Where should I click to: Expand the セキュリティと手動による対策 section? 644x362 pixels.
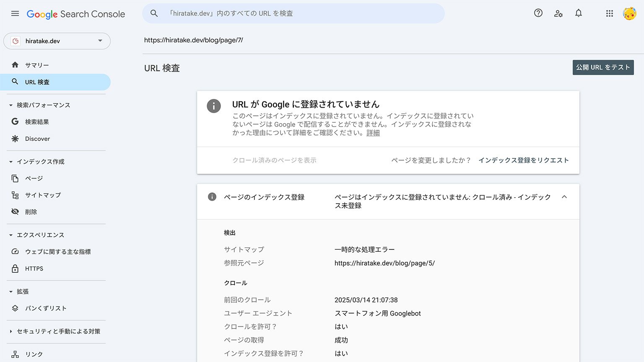[11, 331]
